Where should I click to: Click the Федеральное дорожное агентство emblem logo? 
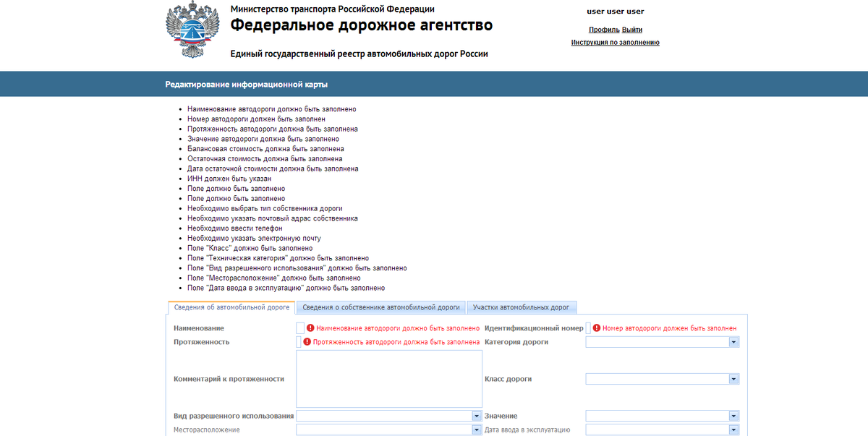click(192, 30)
